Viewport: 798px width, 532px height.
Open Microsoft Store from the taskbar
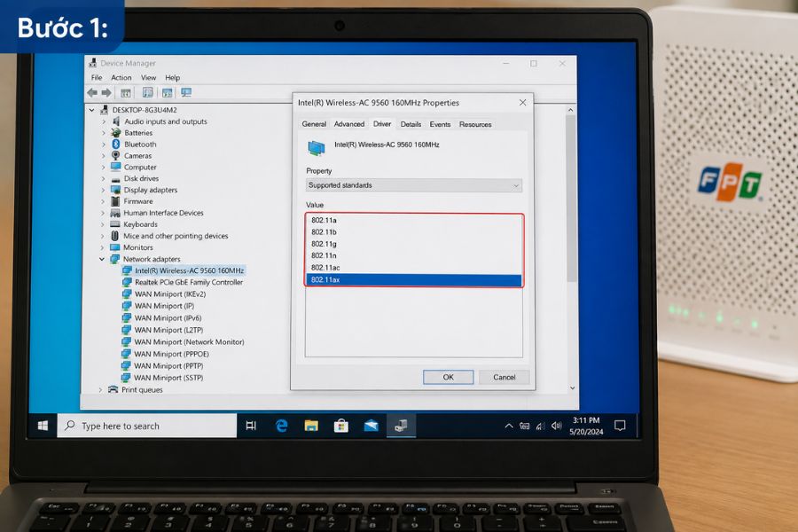pos(341,426)
